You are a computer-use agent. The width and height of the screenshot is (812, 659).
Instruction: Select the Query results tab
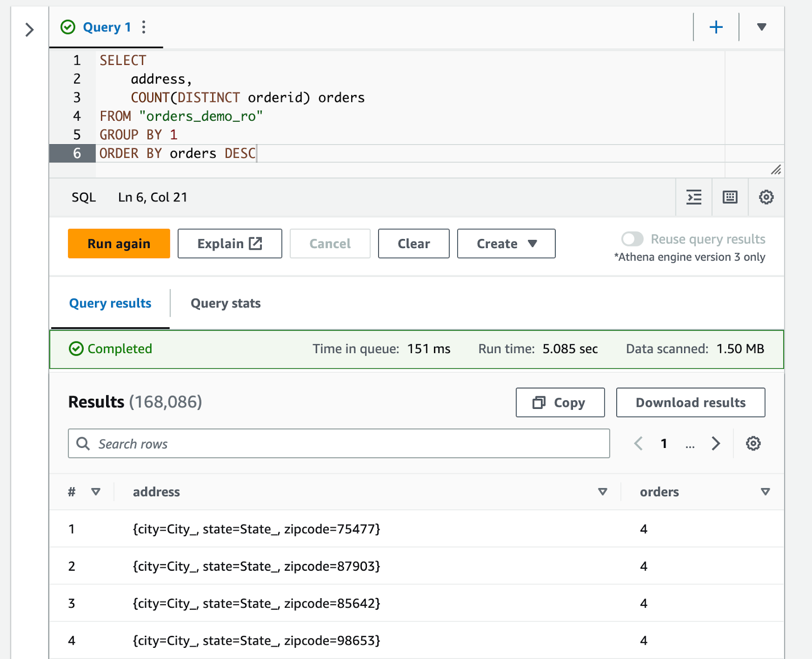[110, 303]
